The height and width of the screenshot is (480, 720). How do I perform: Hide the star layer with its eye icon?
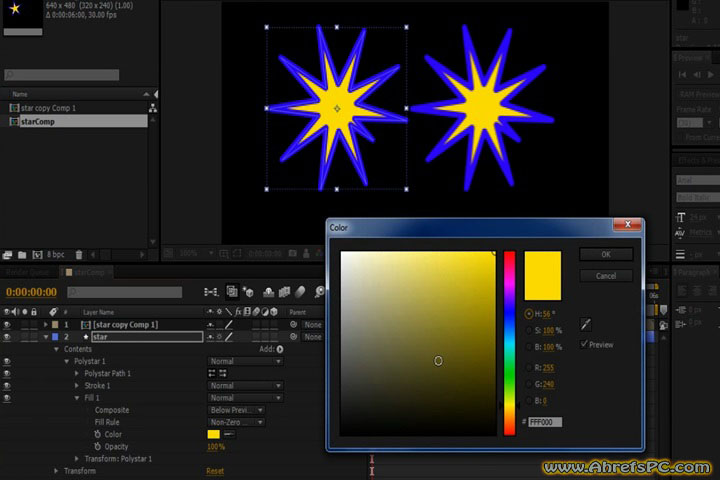(x=7, y=337)
